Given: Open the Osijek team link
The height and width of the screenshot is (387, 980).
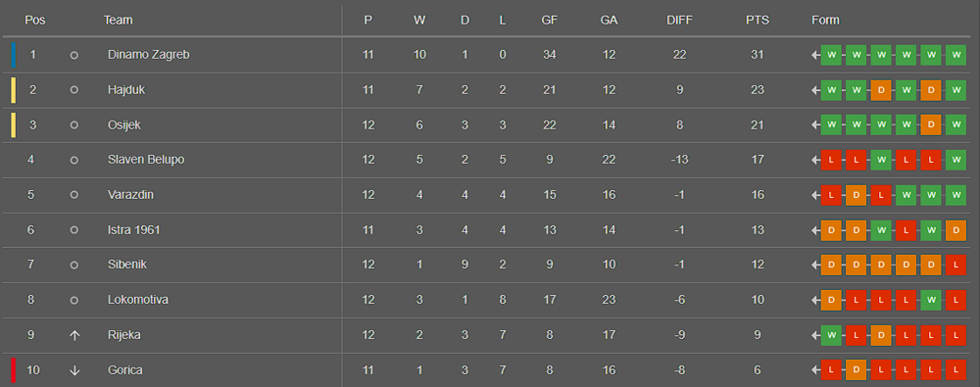Looking at the screenshot, I should (x=124, y=125).
